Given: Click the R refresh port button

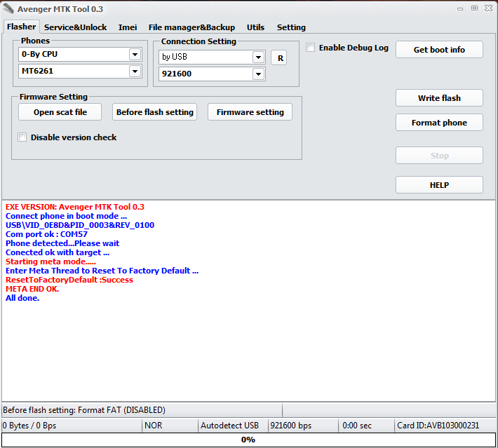Looking at the screenshot, I should (x=279, y=57).
